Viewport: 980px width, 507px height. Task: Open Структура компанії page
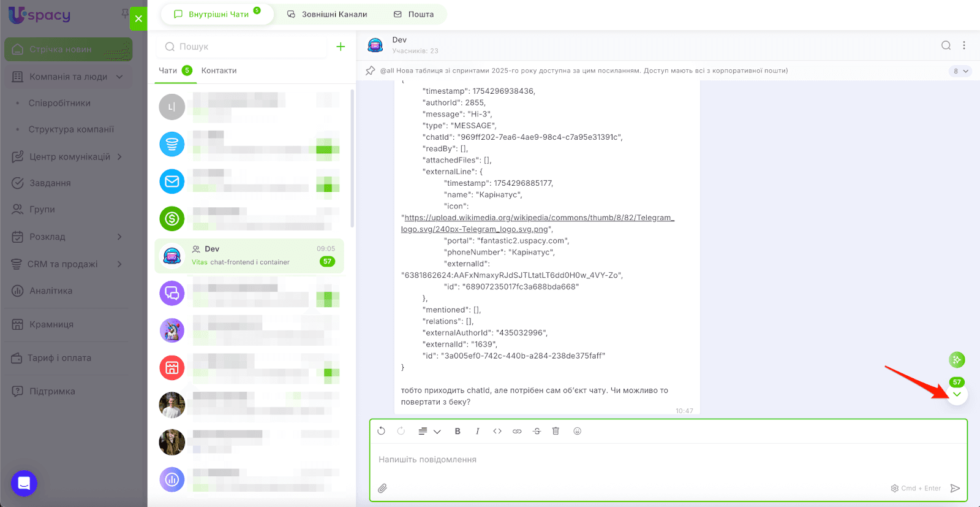point(71,129)
